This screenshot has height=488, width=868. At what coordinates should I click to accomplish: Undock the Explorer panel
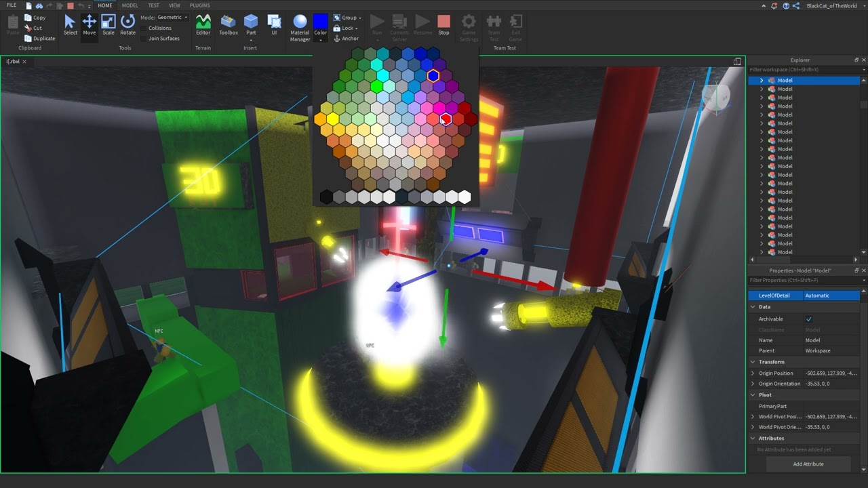[856, 60]
